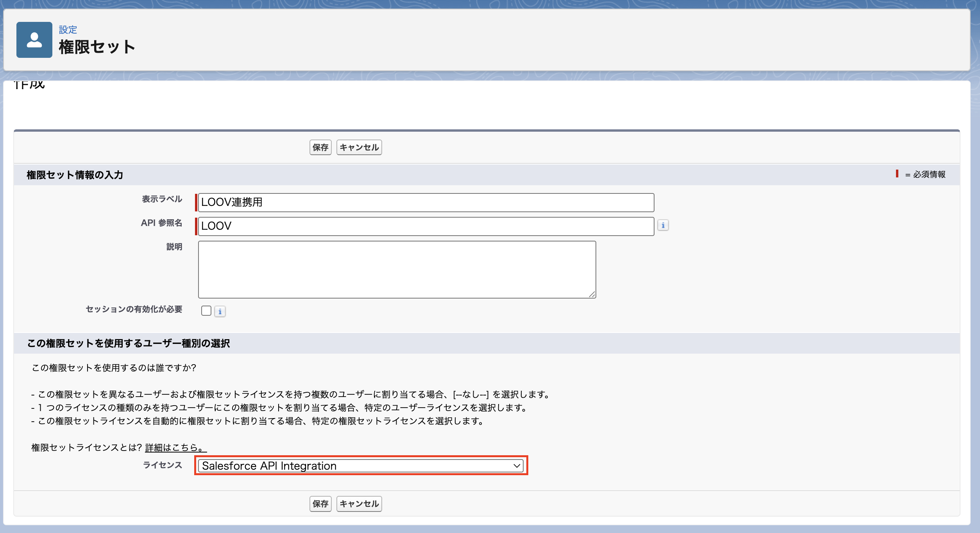Click the chevron arrow of the license dropdown
Screen dimensions: 980x533
[x=517, y=466]
